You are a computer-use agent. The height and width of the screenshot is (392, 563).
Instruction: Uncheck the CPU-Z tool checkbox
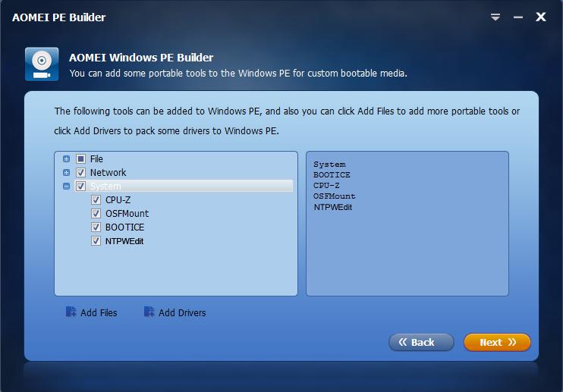point(96,199)
